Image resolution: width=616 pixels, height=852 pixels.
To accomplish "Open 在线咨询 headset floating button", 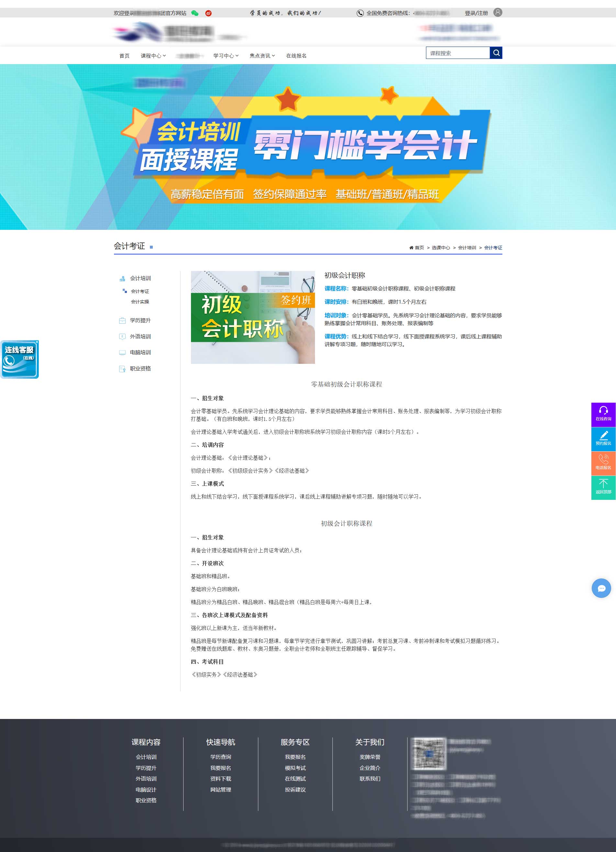I will tap(603, 414).
